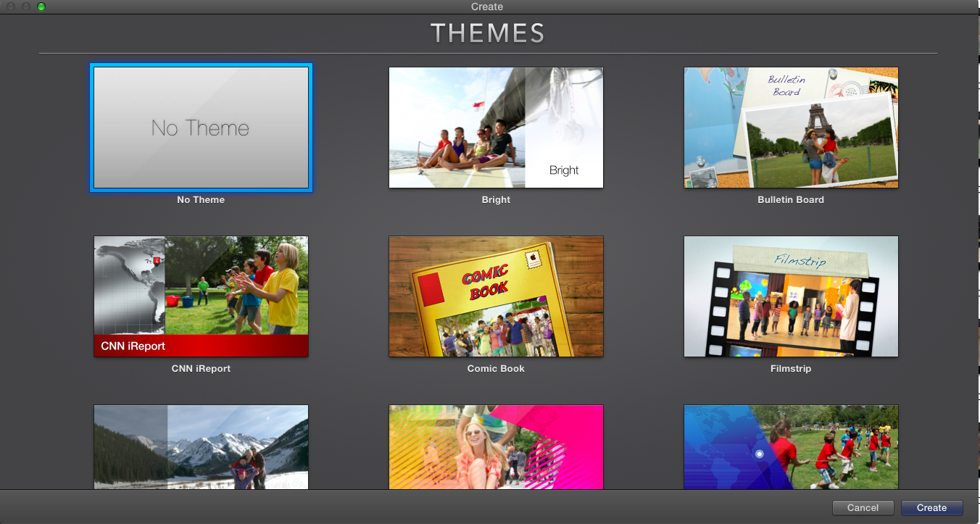
Task: Click the "No Theme" caption label
Action: [x=201, y=199]
